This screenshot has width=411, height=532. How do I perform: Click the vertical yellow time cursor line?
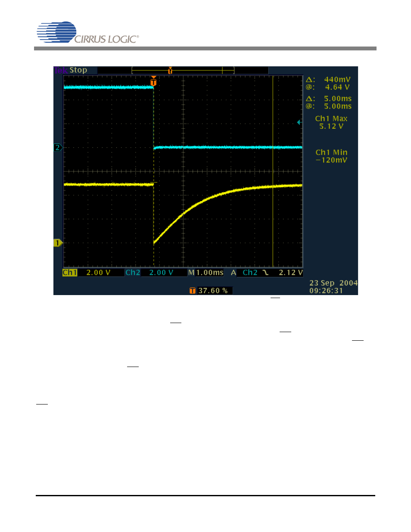[x=273, y=171]
